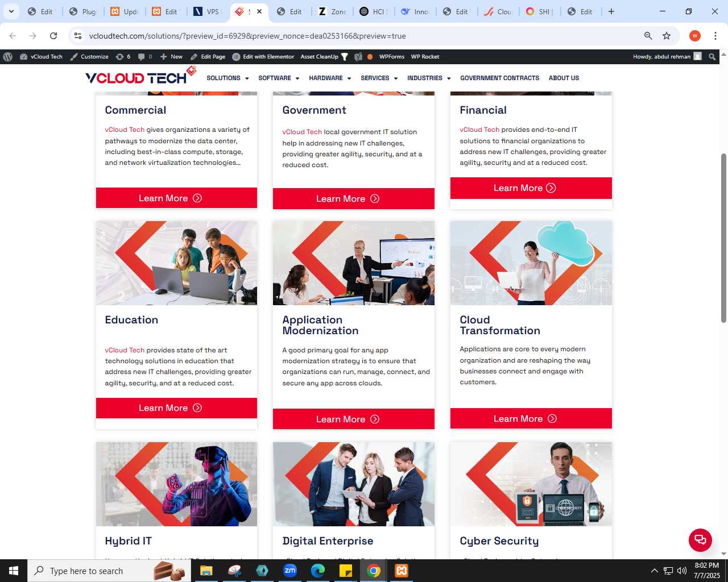This screenshot has width=728, height=582.
Task: Open the WP Rocket admin menu
Action: [425, 57]
